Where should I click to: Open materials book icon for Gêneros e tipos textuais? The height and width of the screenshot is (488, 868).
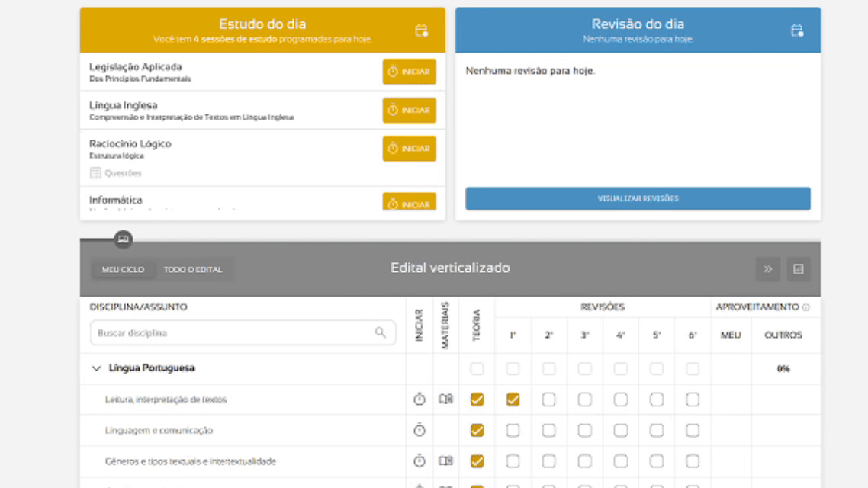[x=445, y=461]
